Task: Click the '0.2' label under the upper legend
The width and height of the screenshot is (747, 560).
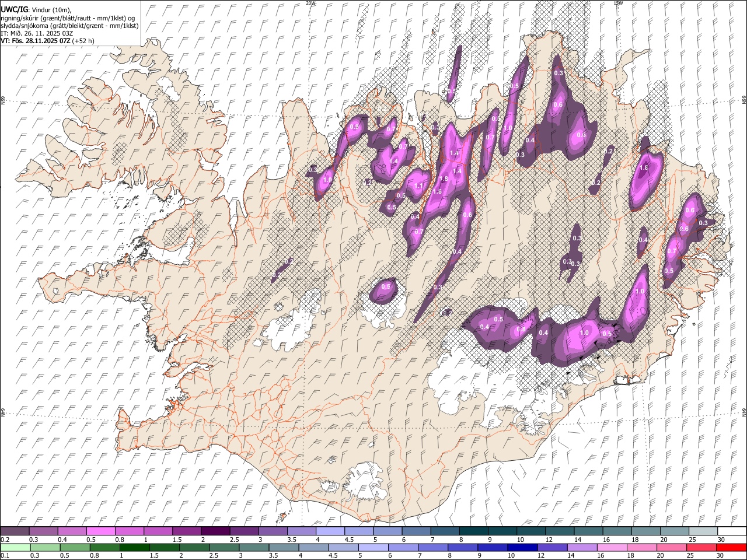Action: pyautogui.click(x=5, y=540)
